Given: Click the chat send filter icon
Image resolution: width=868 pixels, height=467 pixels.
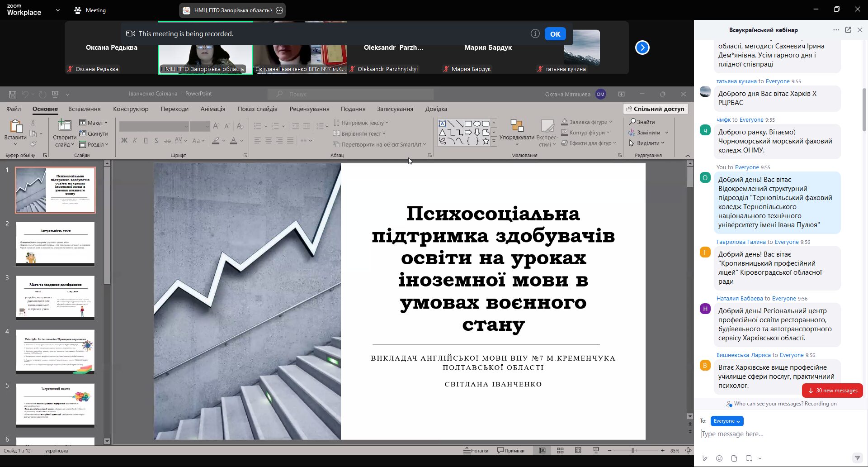Looking at the screenshot, I should point(857,458).
